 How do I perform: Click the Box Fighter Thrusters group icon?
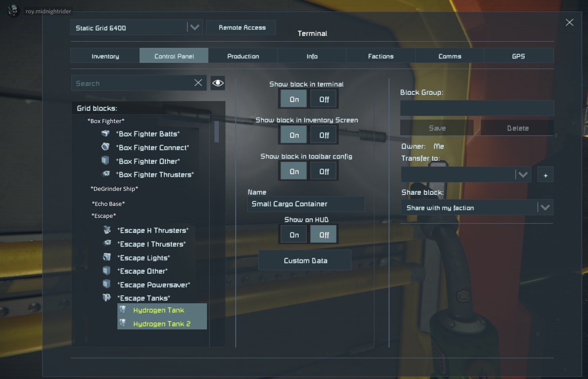(x=105, y=174)
